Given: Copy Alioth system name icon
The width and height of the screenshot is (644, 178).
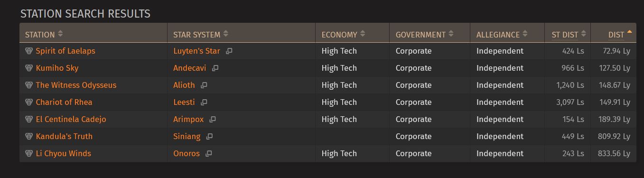Looking at the screenshot, I should coord(204,85).
